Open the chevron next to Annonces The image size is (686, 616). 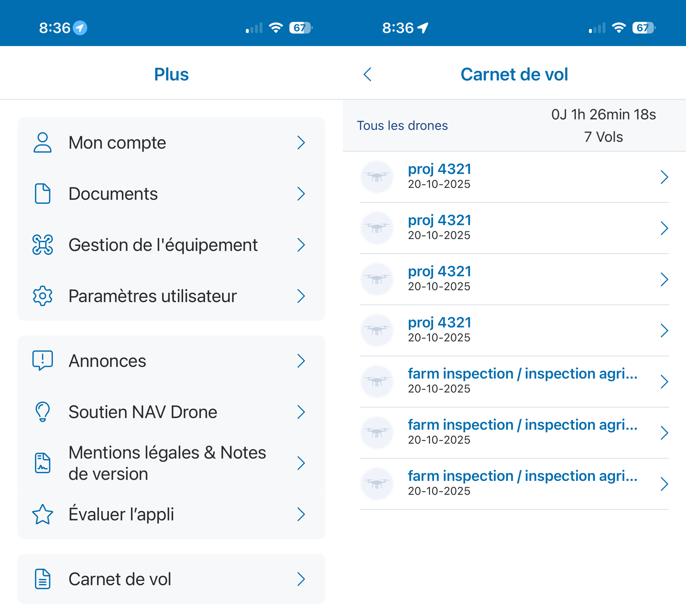(x=301, y=360)
